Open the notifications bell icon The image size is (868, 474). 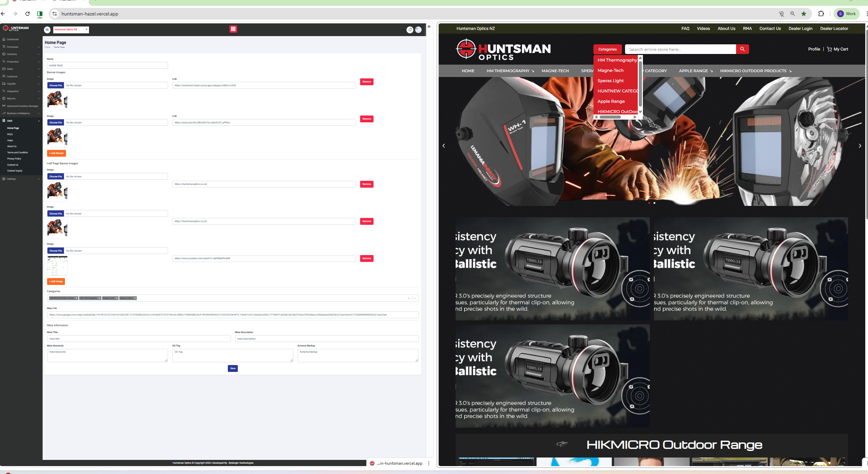click(410, 30)
